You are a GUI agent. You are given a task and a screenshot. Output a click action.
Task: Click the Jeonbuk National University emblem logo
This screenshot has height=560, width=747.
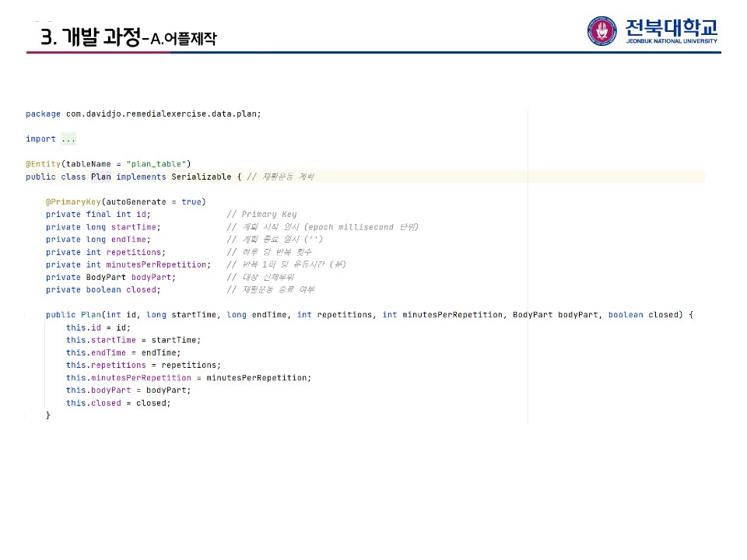[601, 31]
